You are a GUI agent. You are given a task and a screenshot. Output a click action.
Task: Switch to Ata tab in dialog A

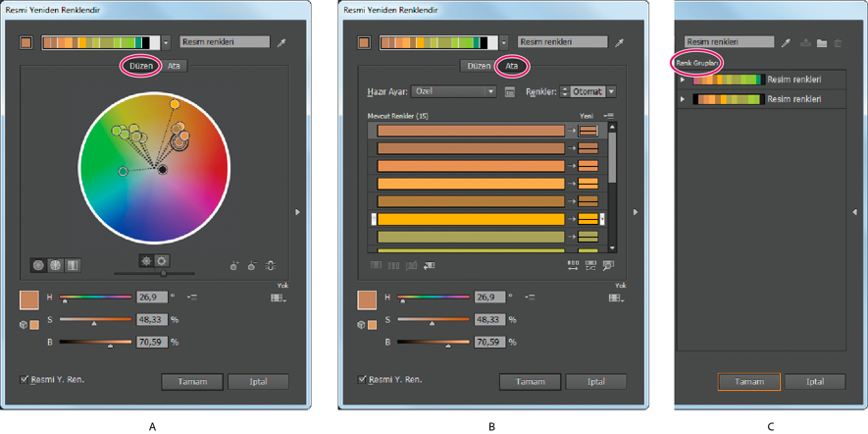pyautogui.click(x=174, y=66)
